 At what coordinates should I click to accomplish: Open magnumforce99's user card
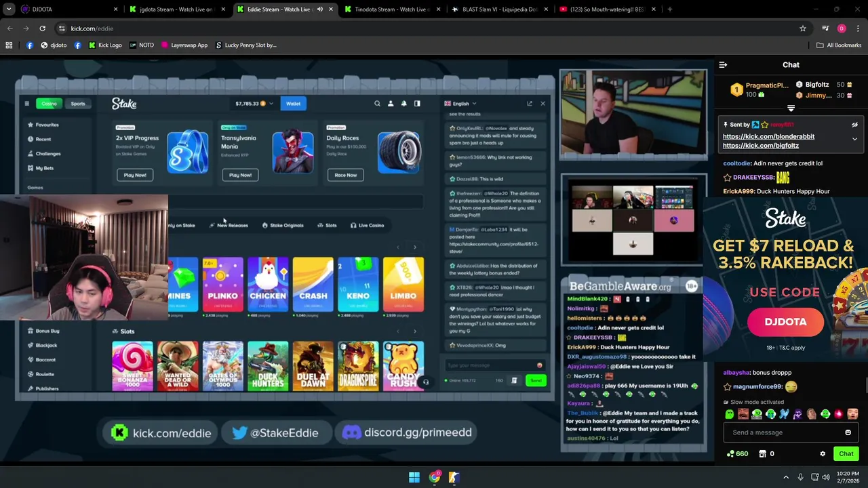coord(757,386)
